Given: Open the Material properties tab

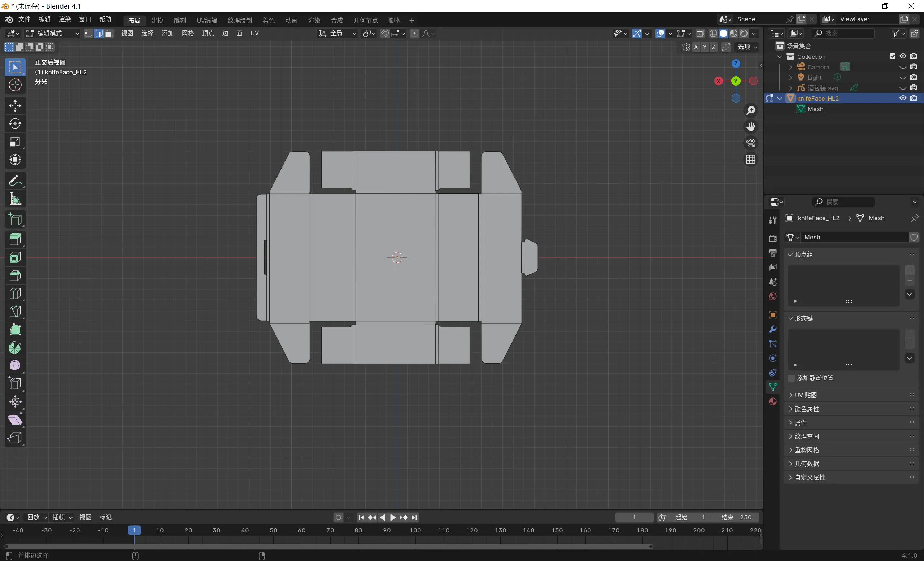Looking at the screenshot, I should pyautogui.click(x=772, y=402).
